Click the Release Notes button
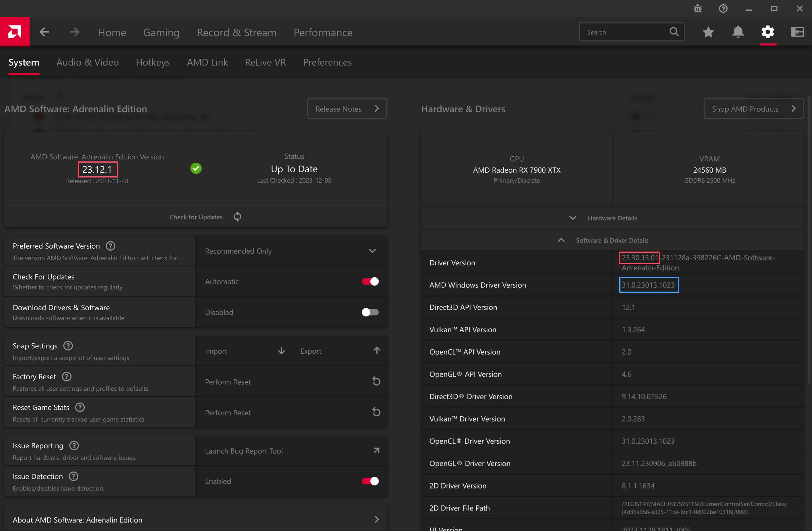The height and width of the screenshot is (531, 812). [x=347, y=109]
